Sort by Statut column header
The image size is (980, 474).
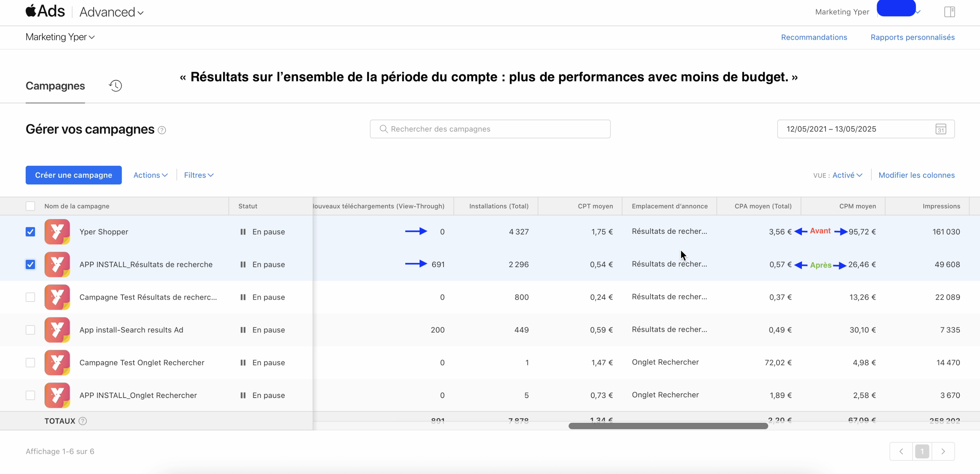[248, 206]
